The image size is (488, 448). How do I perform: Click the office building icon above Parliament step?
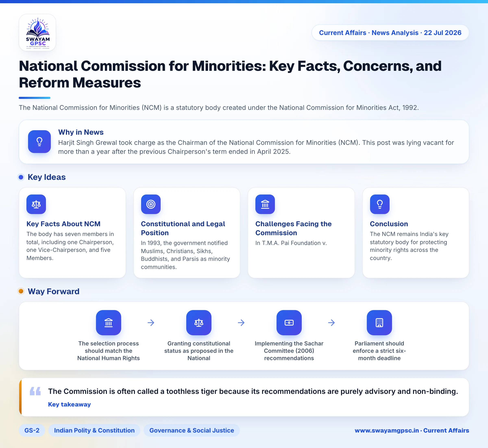(379, 323)
